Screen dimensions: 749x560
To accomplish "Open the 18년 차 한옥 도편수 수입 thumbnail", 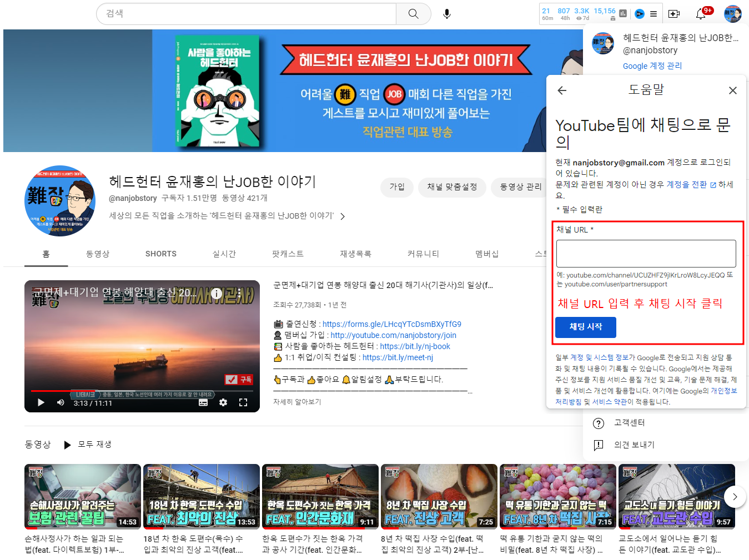I will pyautogui.click(x=202, y=497).
